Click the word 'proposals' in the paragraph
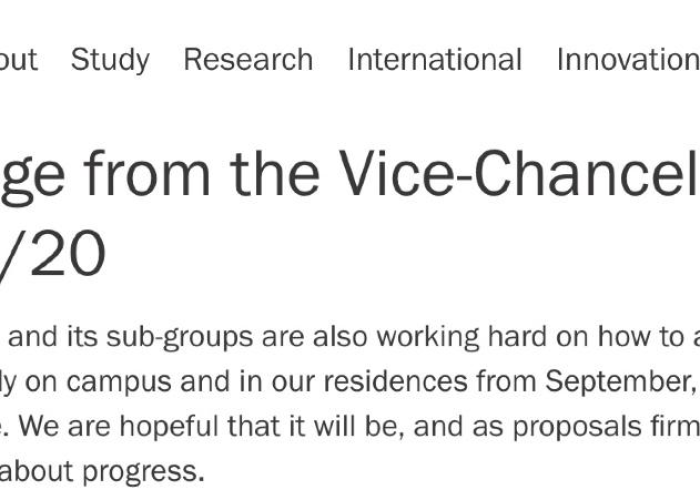 tap(577, 428)
